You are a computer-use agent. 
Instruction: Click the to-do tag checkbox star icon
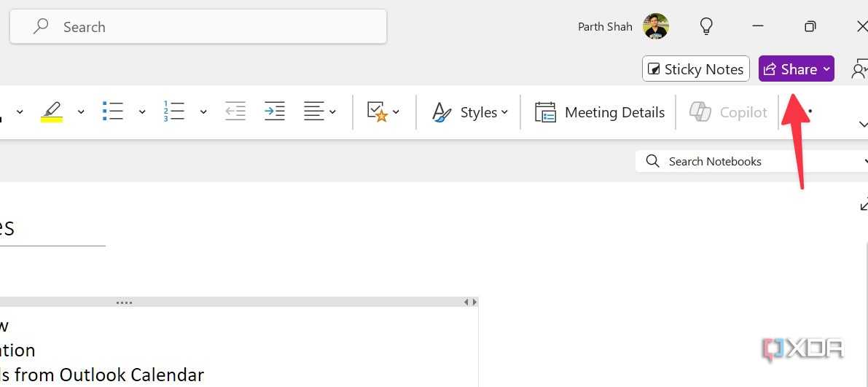point(377,112)
